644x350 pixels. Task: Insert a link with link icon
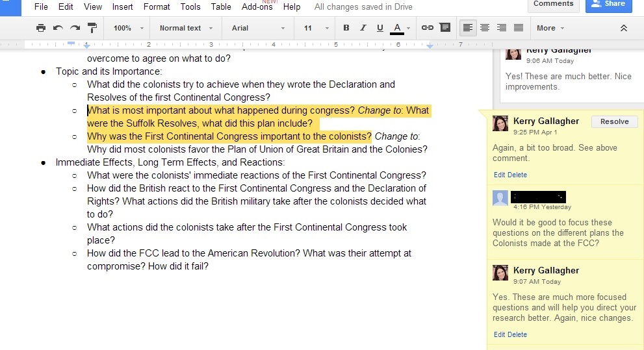[427, 28]
